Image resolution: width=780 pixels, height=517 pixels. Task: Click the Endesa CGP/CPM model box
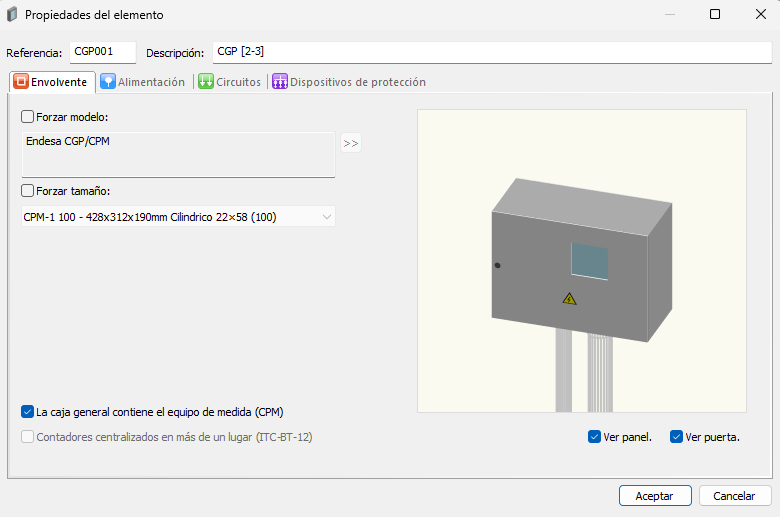178,155
